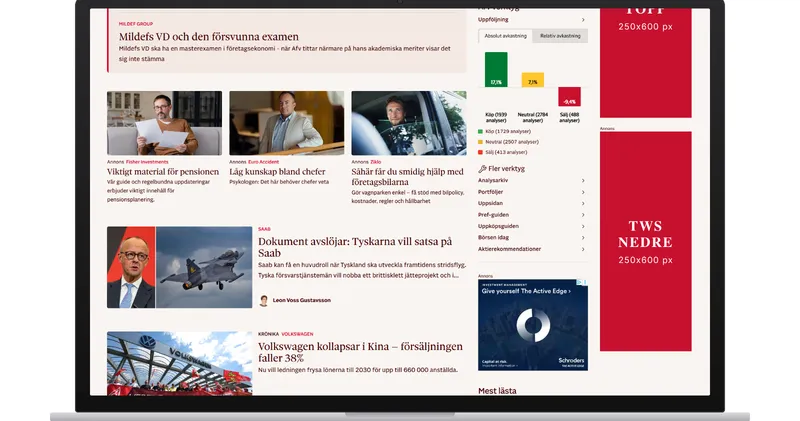Open the Saab fighter jet article image
Viewport: 800px width, 421px height.
pos(180,267)
